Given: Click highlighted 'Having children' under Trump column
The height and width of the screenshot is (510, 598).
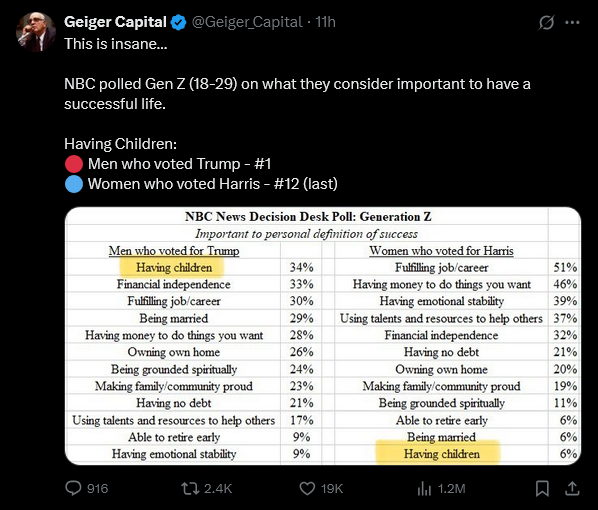Looking at the screenshot, I should click(x=174, y=267).
